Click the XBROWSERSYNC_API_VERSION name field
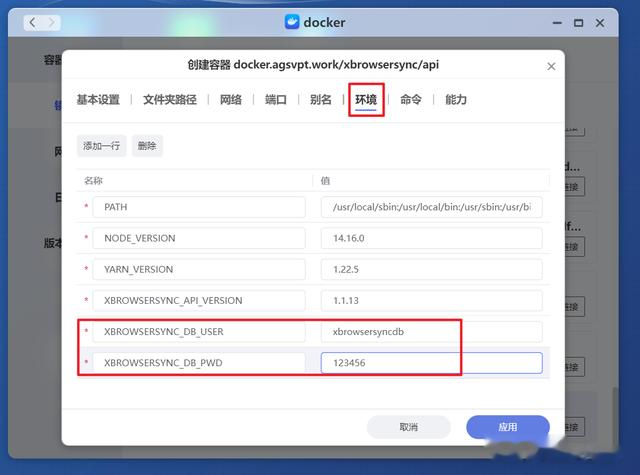 click(199, 300)
